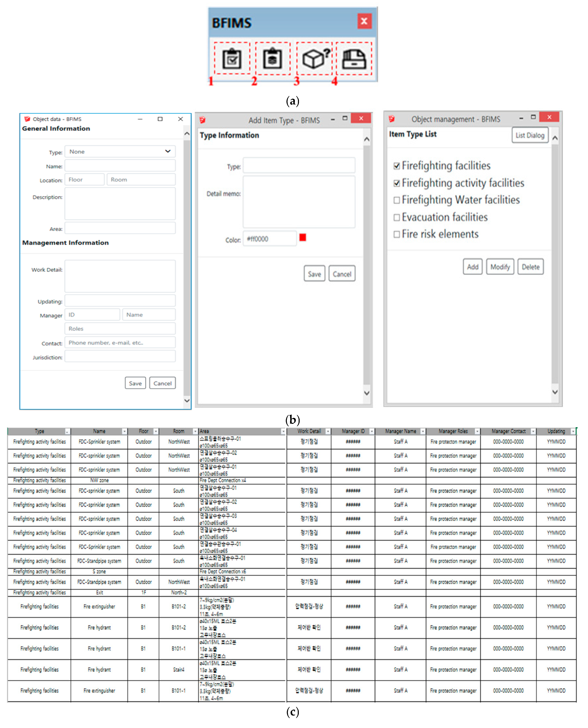Click the Detail memo text area
Viewport: 588px width, 728px height.
(299, 201)
